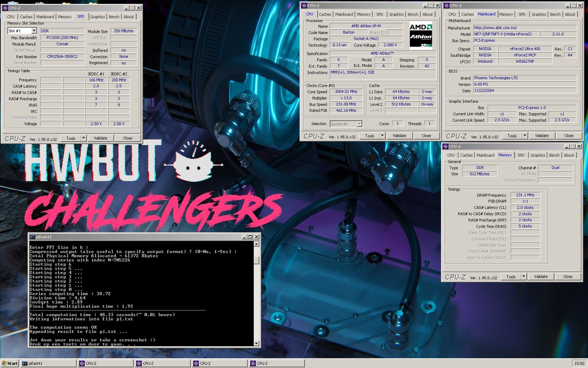Expand Tools arrow in Mainboard window
The width and height of the screenshot is (588, 368).
[x=525, y=136]
